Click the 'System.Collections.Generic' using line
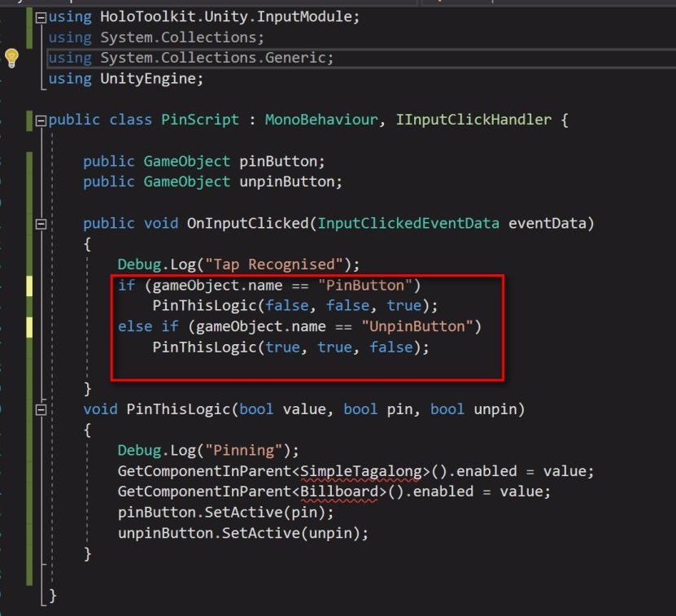Viewport: 676px width, 616px height. (191, 59)
